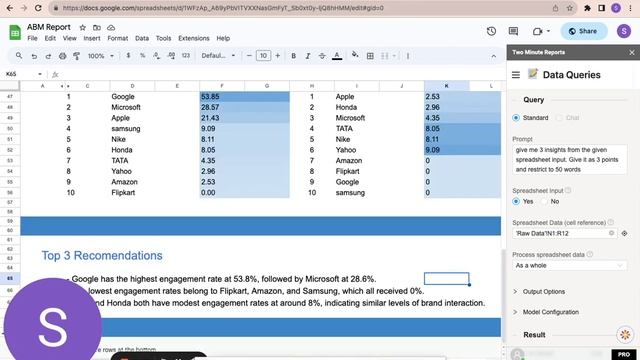Collapse the toolbar with the up chevron
The height and width of the screenshot is (360, 640).
point(493,56)
